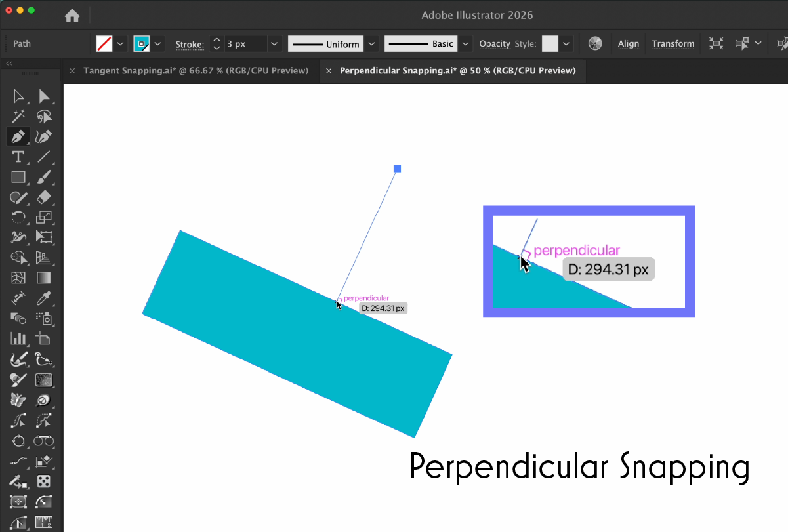Select the Magic Wand tool
The image size is (788, 532).
pos(18,117)
